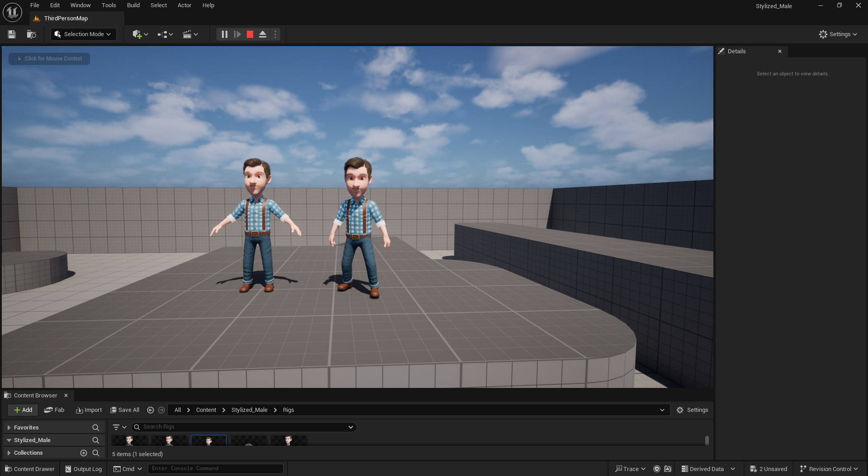Take a trace snapshot with camera icon

click(x=667, y=469)
